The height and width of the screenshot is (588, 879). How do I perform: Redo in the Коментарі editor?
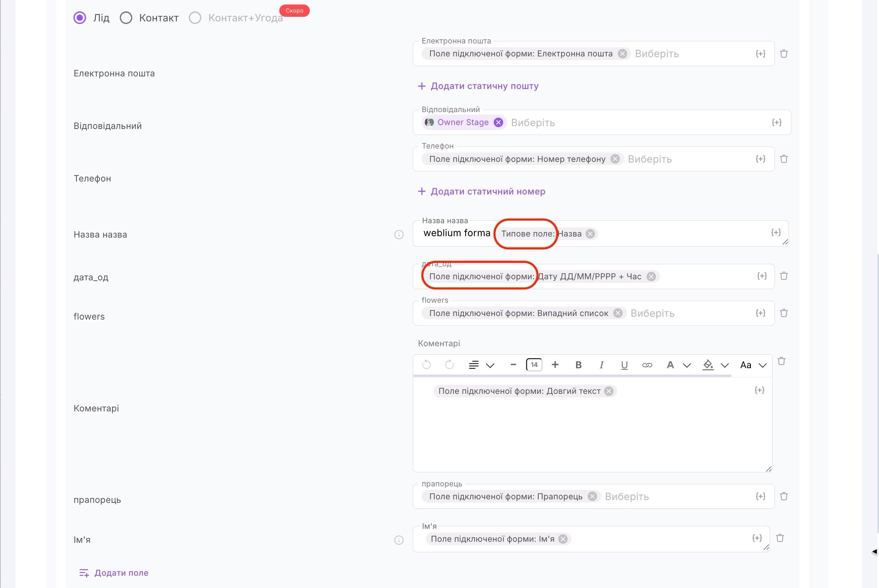449,364
